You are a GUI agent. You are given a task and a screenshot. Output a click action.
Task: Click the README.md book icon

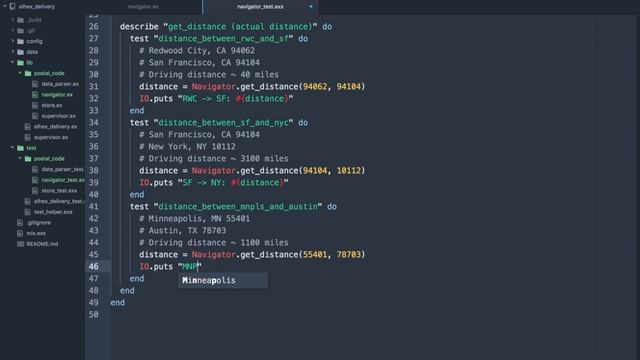[20, 244]
